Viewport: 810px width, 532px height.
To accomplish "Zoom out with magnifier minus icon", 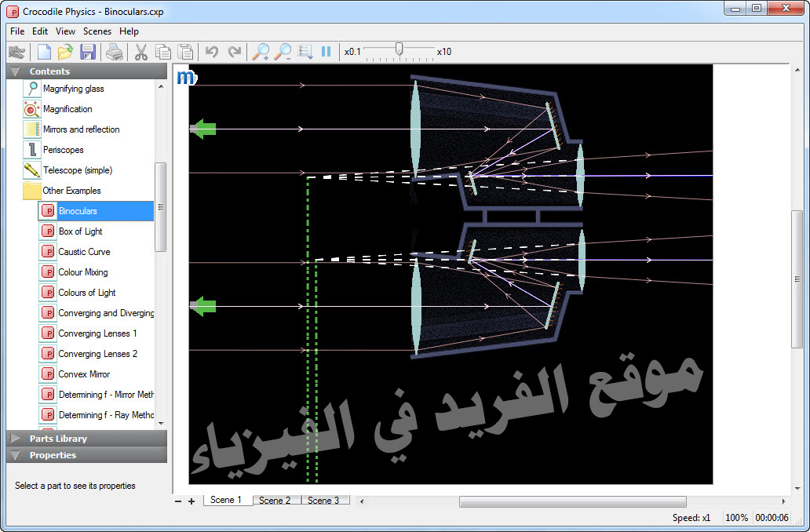I will point(283,52).
